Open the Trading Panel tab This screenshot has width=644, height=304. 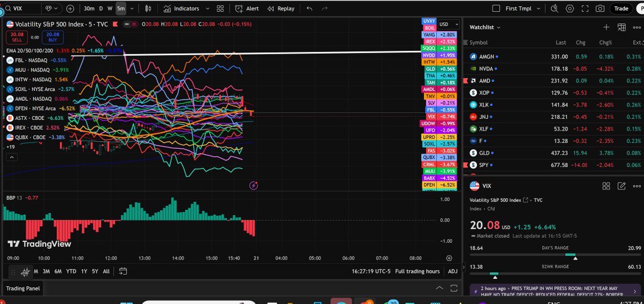click(x=23, y=288)
